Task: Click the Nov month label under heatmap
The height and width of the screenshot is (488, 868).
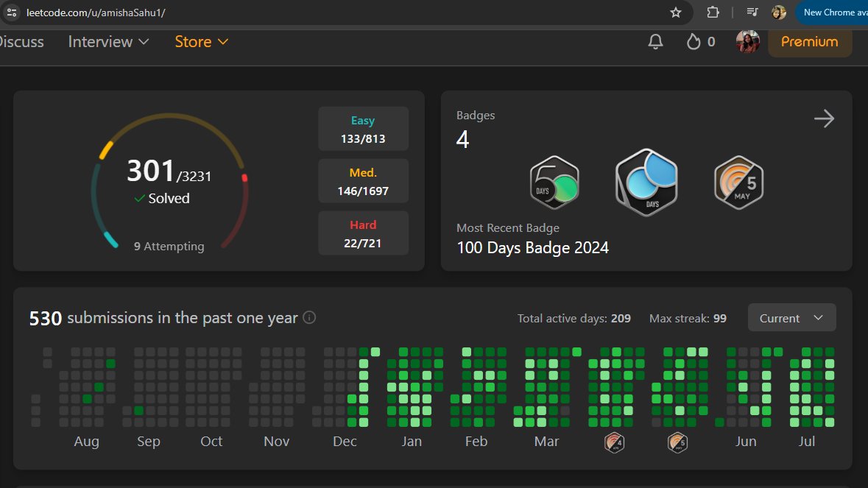Action: click(276, 441)
